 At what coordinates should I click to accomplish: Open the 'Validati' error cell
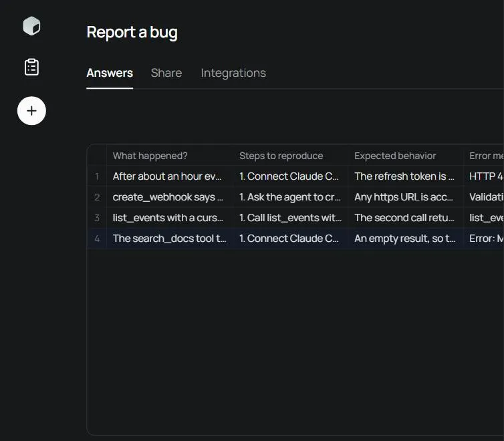pyautogui.click(x=484, y=197)
